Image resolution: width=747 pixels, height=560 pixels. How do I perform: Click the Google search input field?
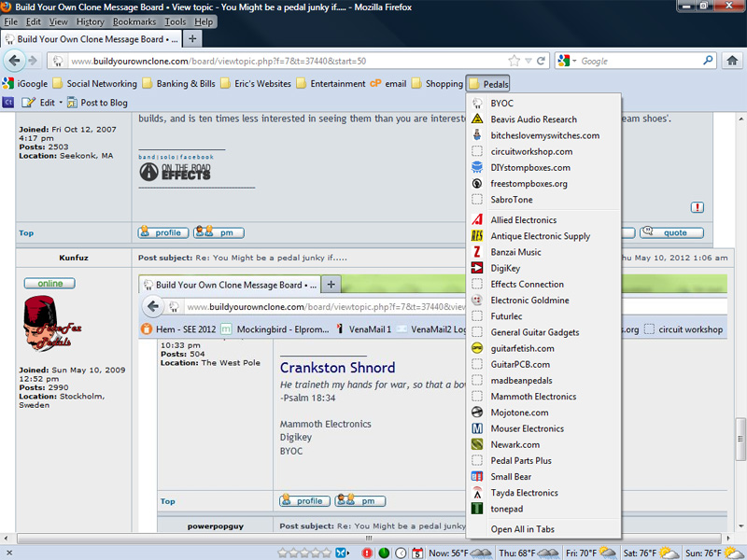point(640,61)
